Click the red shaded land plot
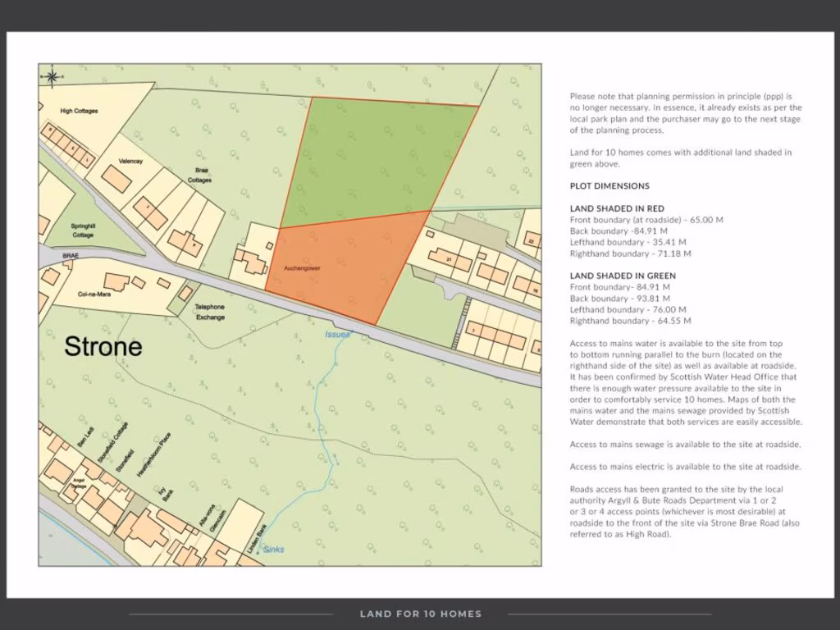Screen dimensions: 840x630 (345, 262)
